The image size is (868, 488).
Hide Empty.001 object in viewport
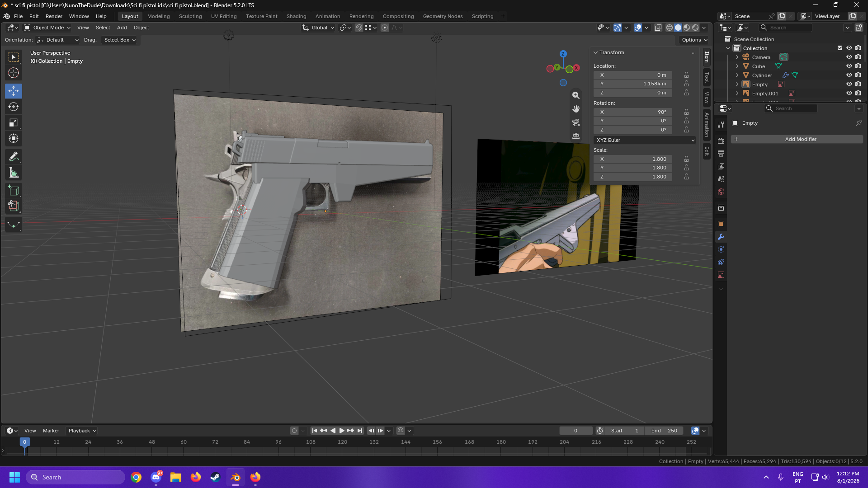[x=849, y=93]
